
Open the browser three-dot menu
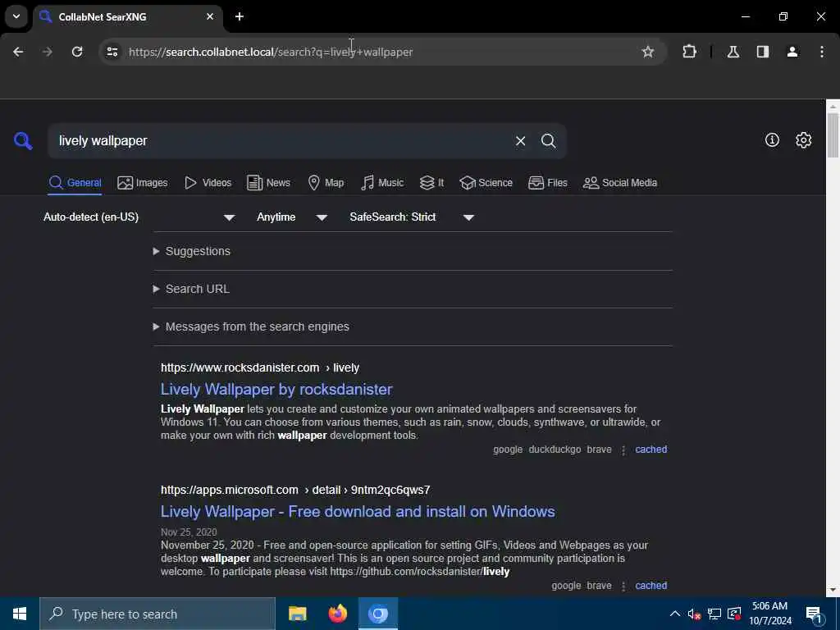tap(821, 52)
